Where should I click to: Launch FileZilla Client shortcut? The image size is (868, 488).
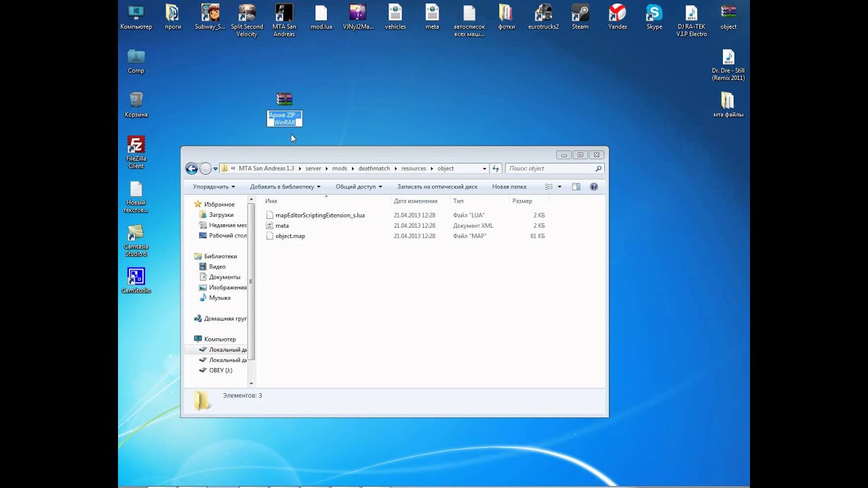[x=136, y=152]
